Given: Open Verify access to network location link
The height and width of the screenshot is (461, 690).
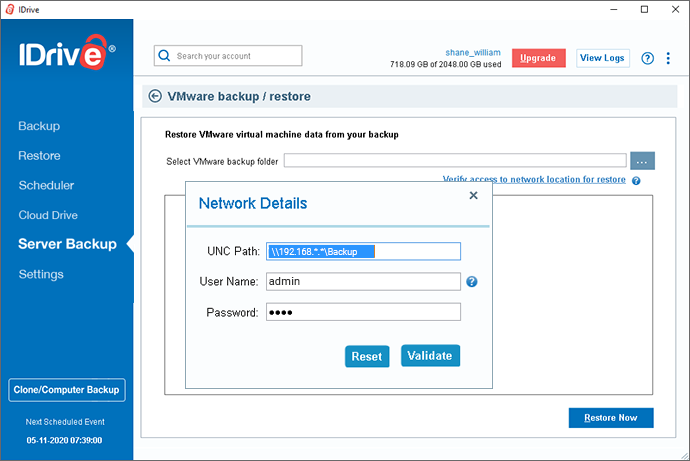Looking at the screenshot, I should click(534, 179).
